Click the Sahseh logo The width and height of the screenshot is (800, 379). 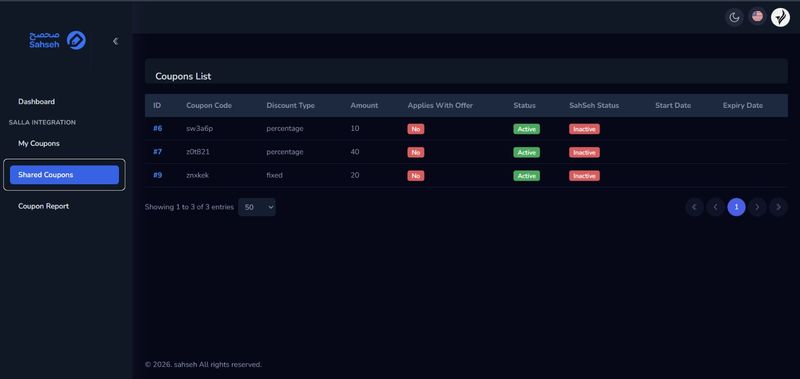(x=57, y=40)
